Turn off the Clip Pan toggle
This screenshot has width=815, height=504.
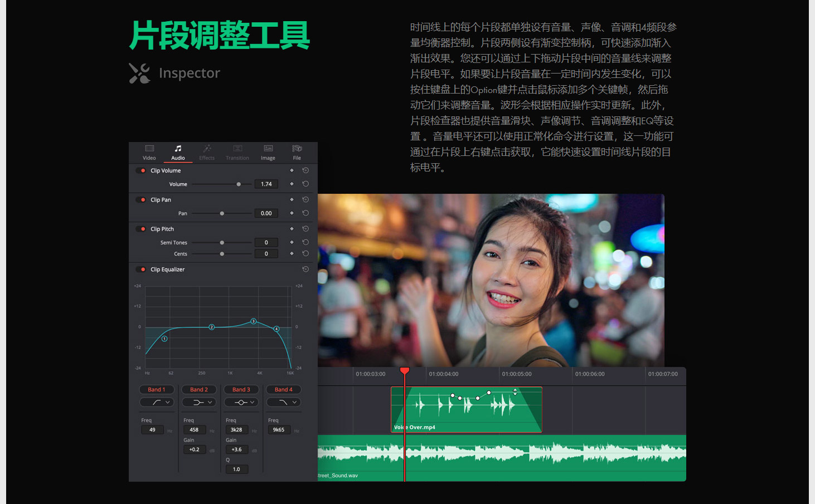(x=141, y=199)
